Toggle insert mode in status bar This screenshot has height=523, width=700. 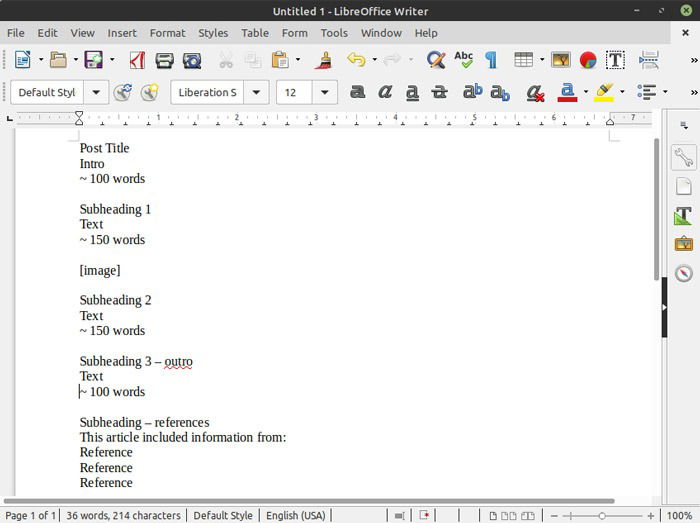click(400, 516)
